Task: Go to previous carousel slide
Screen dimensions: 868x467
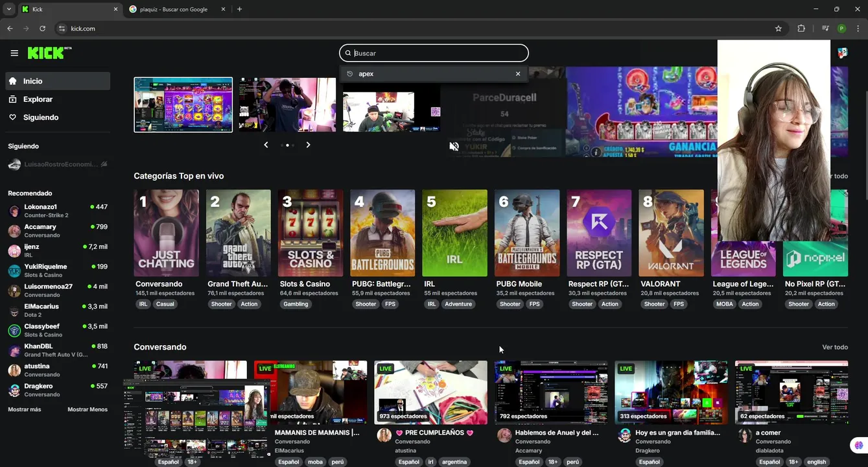Action: [x=266, y=145]
